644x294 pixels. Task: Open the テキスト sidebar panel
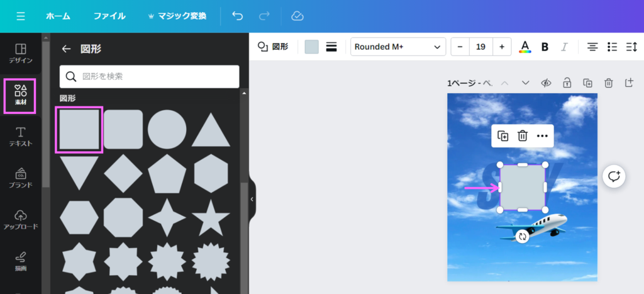[21, 137]
